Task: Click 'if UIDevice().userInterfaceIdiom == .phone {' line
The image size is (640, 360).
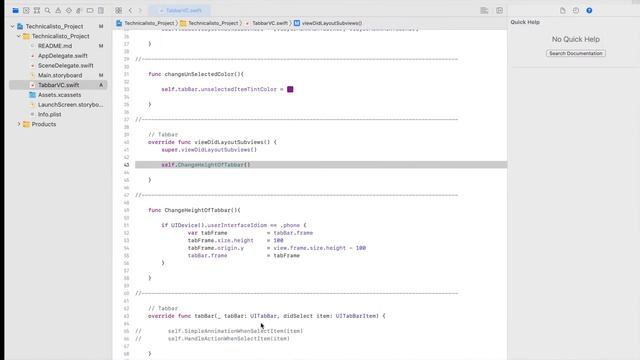Action: (233, 225)
